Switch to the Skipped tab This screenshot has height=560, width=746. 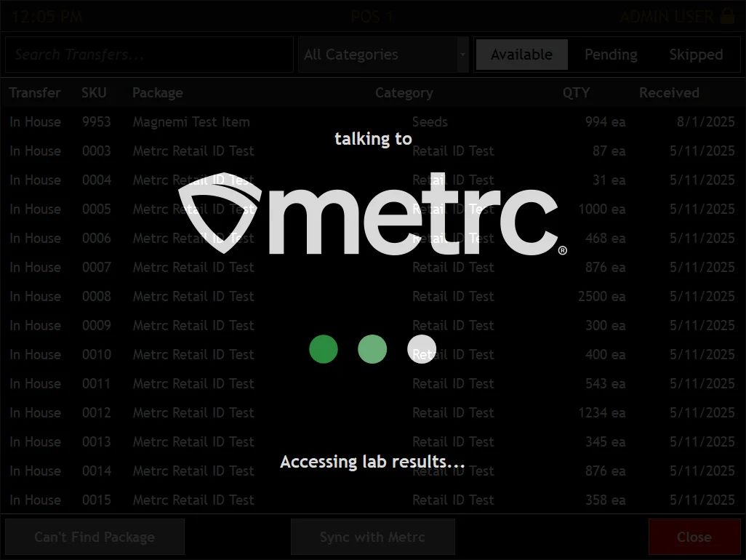tap(696, 55)
